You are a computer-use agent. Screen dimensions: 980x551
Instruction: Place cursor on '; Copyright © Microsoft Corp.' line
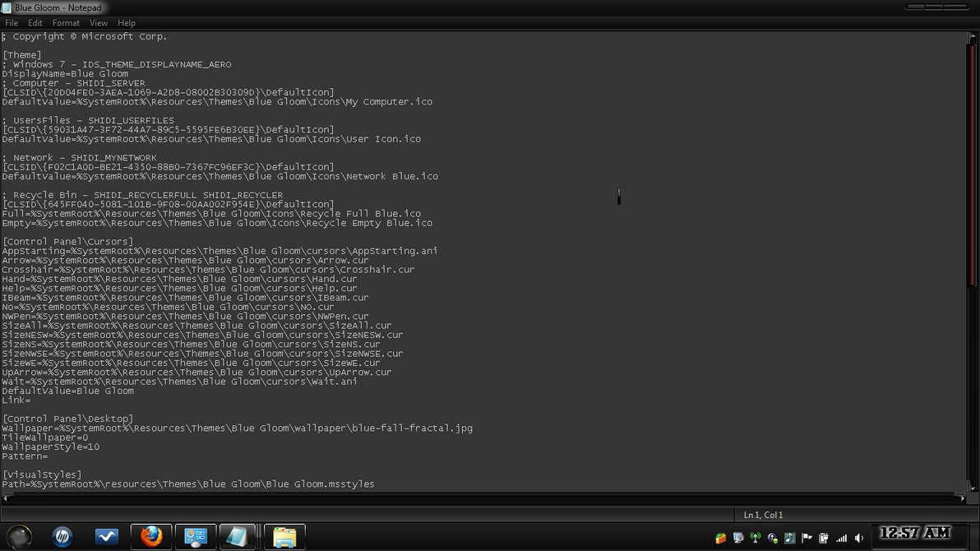tap(85, 37)
